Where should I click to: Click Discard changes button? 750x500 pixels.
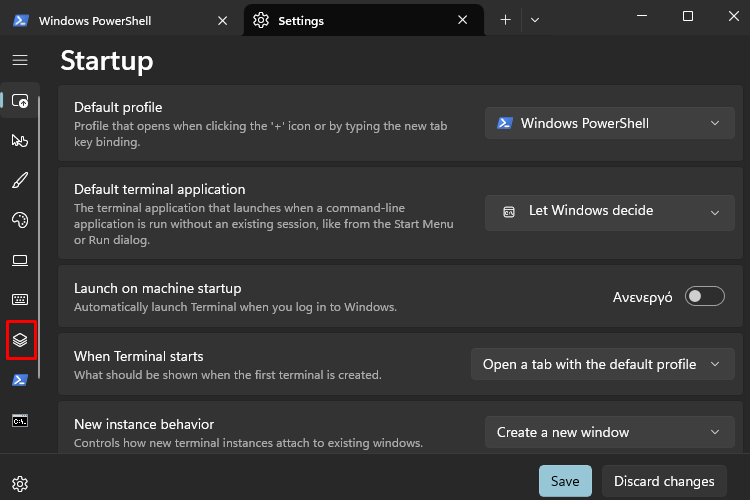pyautogui.click(x=664, y=481)
